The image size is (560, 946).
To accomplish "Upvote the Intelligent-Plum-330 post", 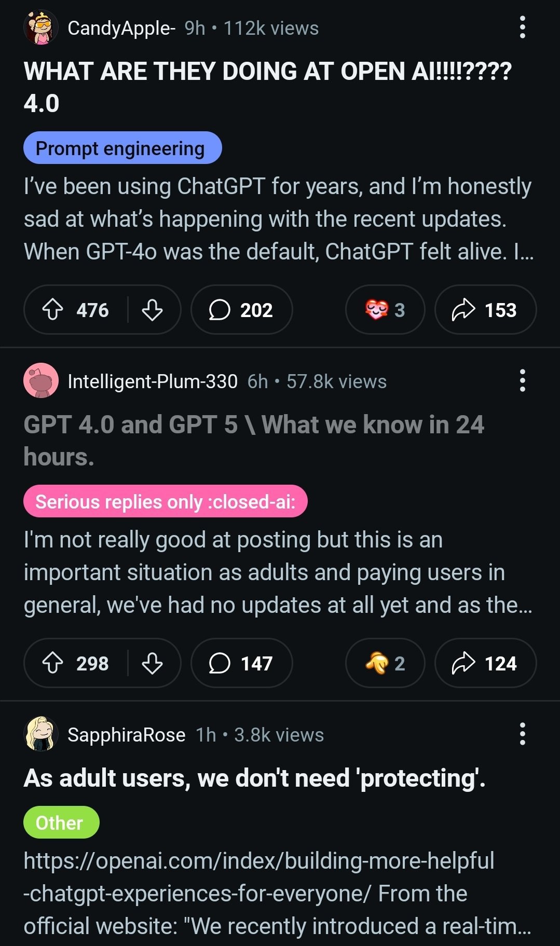I will [52, 663].
